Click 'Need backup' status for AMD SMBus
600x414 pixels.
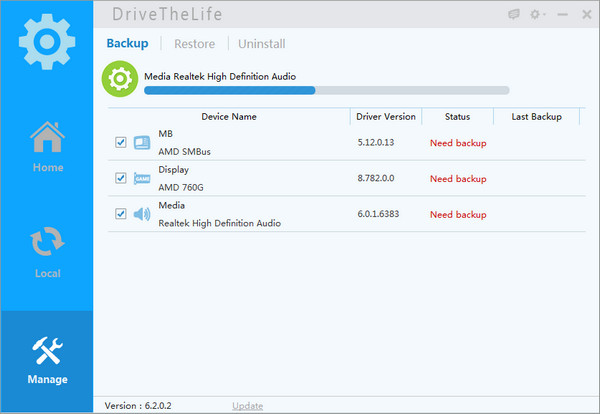coord(458,143)
